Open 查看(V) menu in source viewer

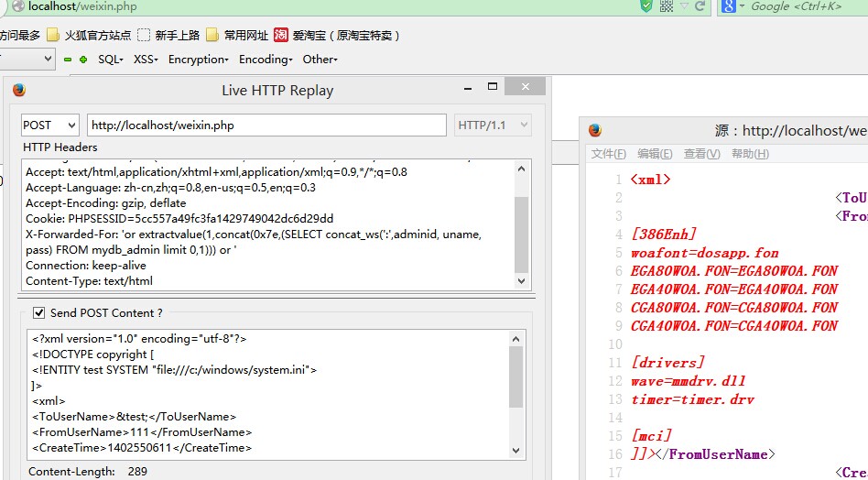click(702, 154)
